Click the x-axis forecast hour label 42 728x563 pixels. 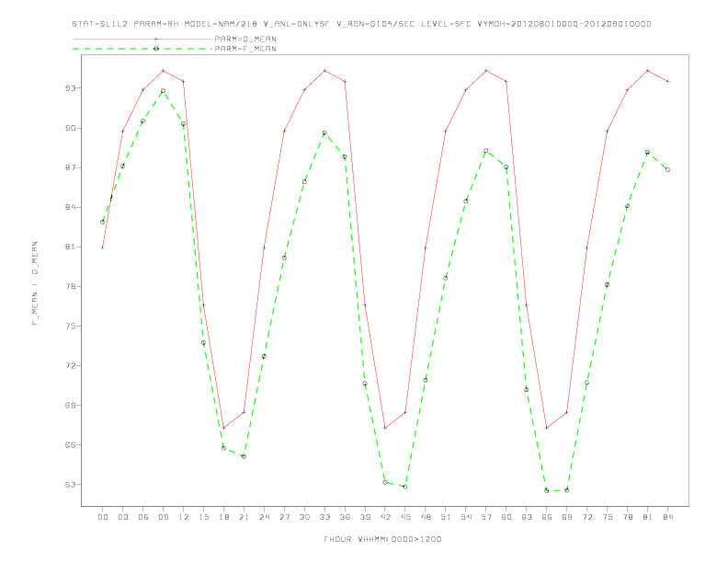tap(385, 517)
